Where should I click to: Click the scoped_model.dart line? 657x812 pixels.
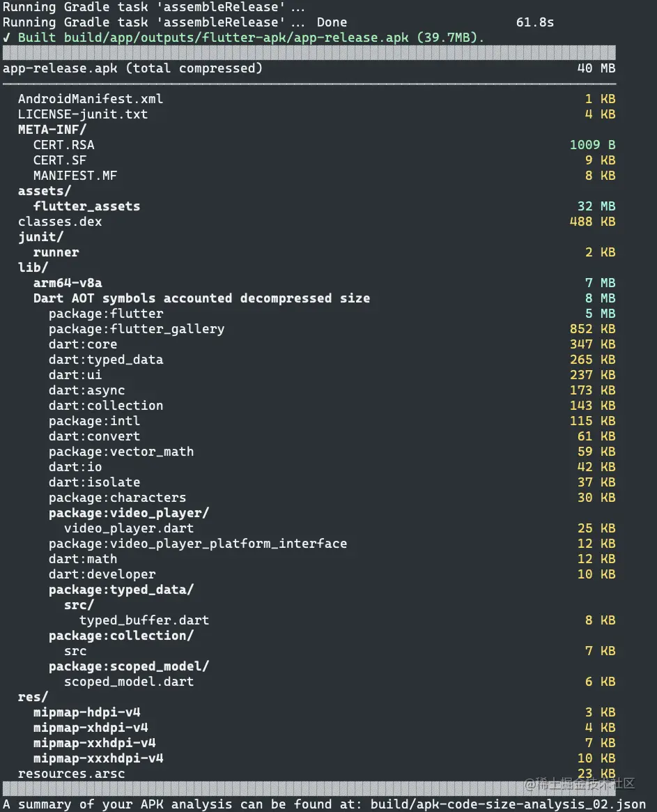[339, 682]
